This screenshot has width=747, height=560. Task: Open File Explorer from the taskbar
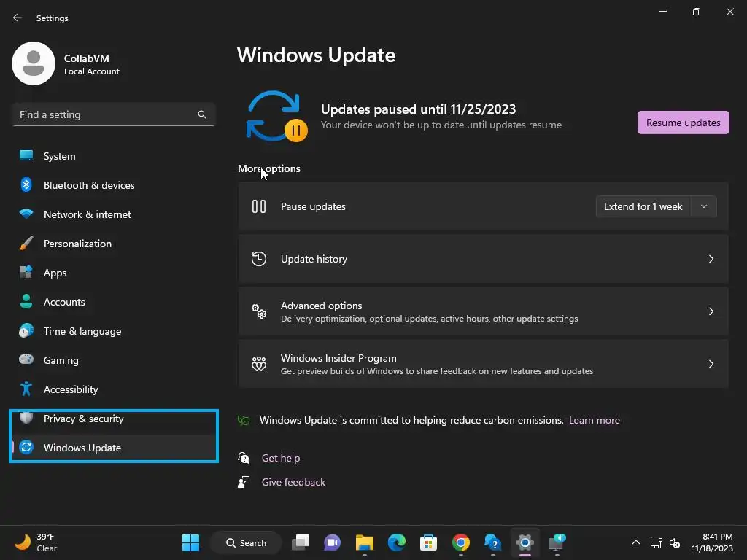click(365, 542)
